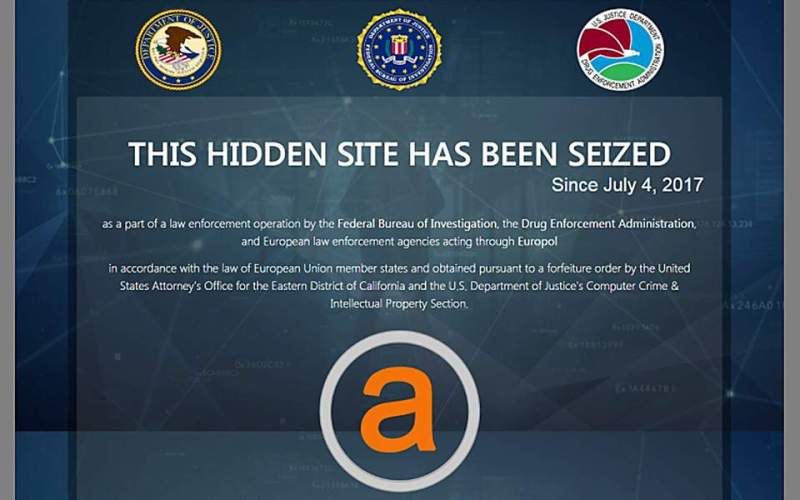Click the 'European Union' words in the paragraph
The image size is (800, 500).
click(293, 268)
